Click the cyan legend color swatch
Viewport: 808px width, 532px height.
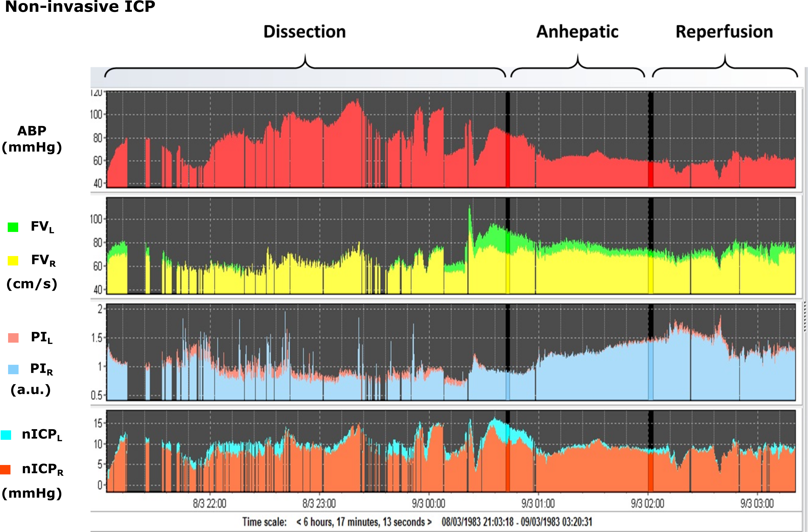6,435
